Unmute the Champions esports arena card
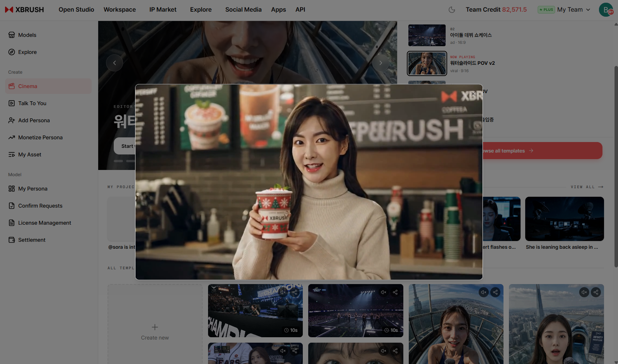This screenshot has height=364, width=618. (283, 292)
